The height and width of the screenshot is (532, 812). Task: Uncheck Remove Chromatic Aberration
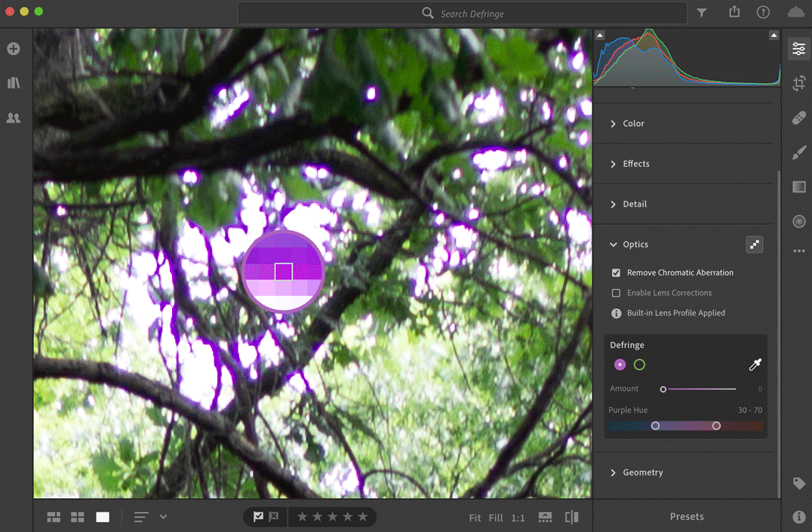tap(616, 272)
